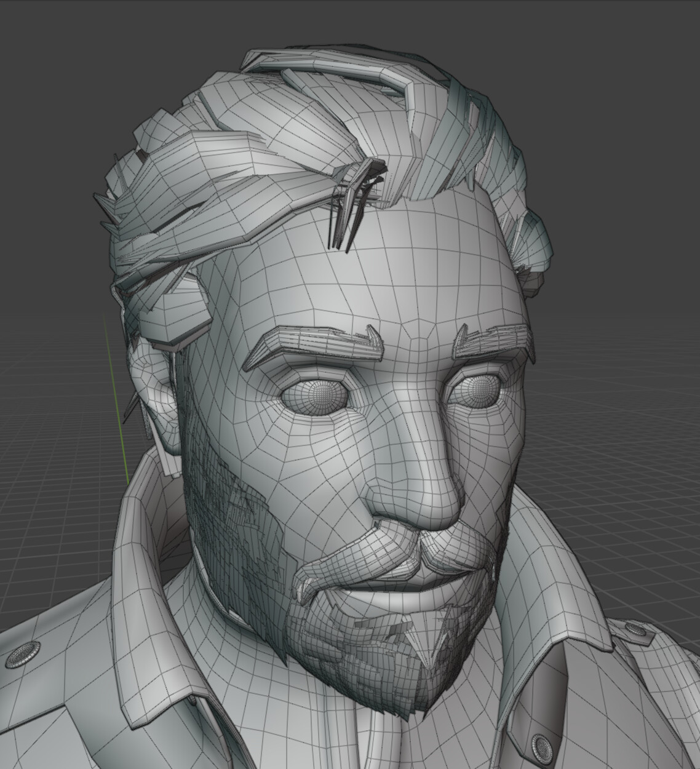Click the green Y axis line in viewport
This screenshot has width=700, height=769.
[x=116, y=400]
